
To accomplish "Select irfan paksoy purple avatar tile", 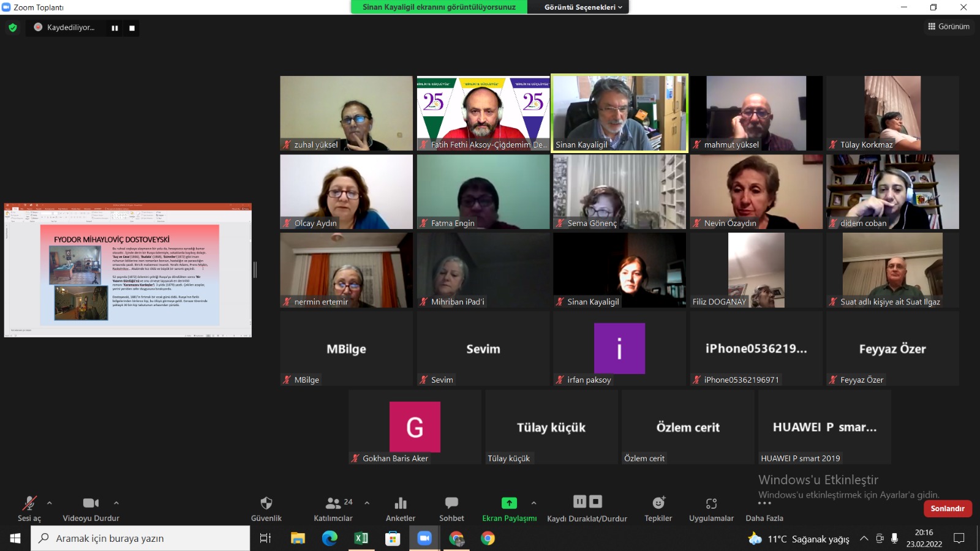I will tap(619, 348).
